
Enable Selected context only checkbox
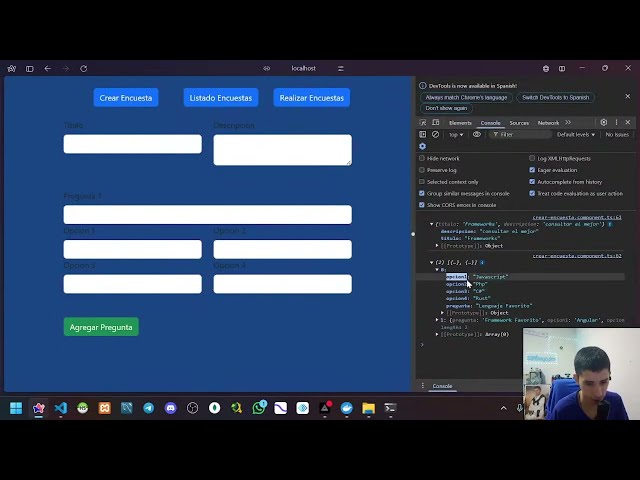422,182
